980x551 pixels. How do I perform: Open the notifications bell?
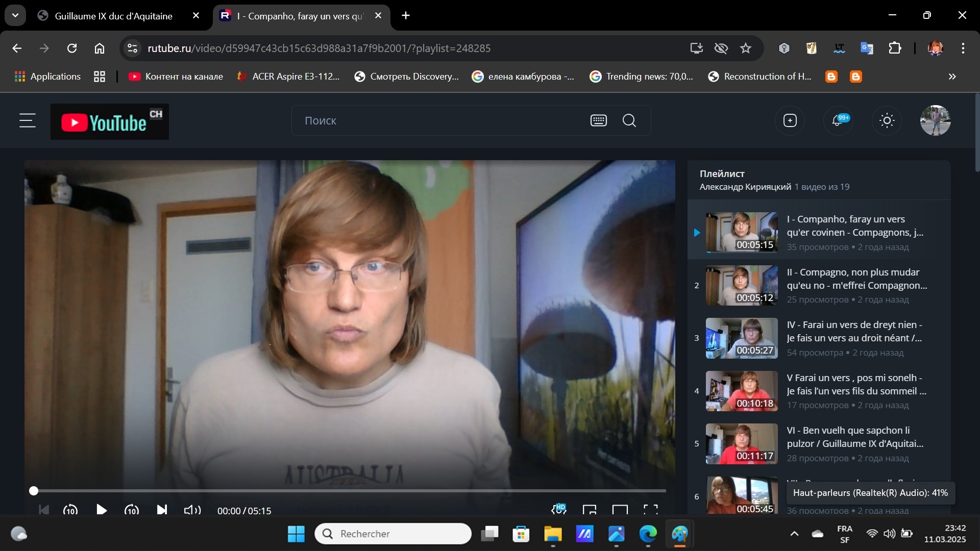point(838,121)
